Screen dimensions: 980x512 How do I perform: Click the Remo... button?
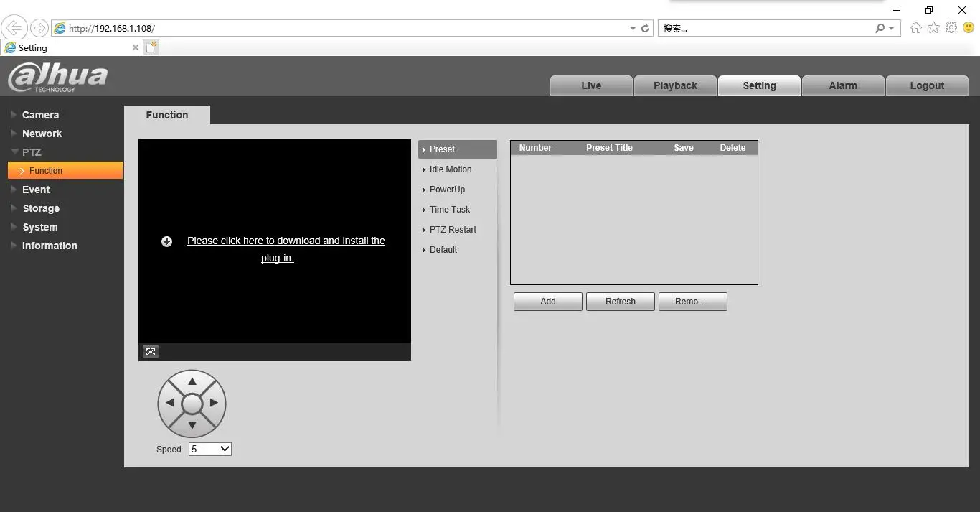tap(693, 302)
